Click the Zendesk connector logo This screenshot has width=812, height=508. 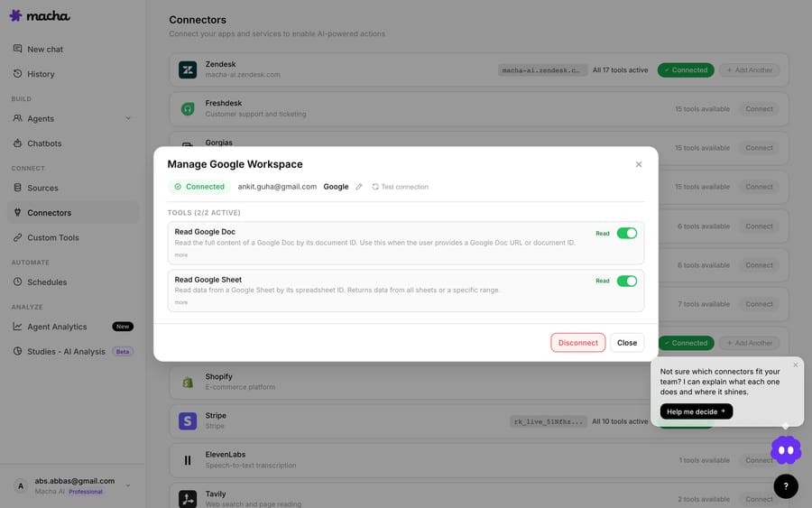click(x=188, y=69)
